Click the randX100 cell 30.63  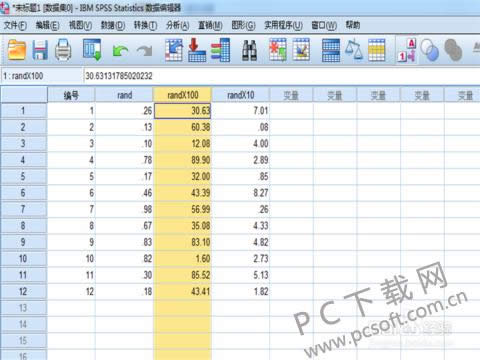pyautogui.click(x=182, y=111)
